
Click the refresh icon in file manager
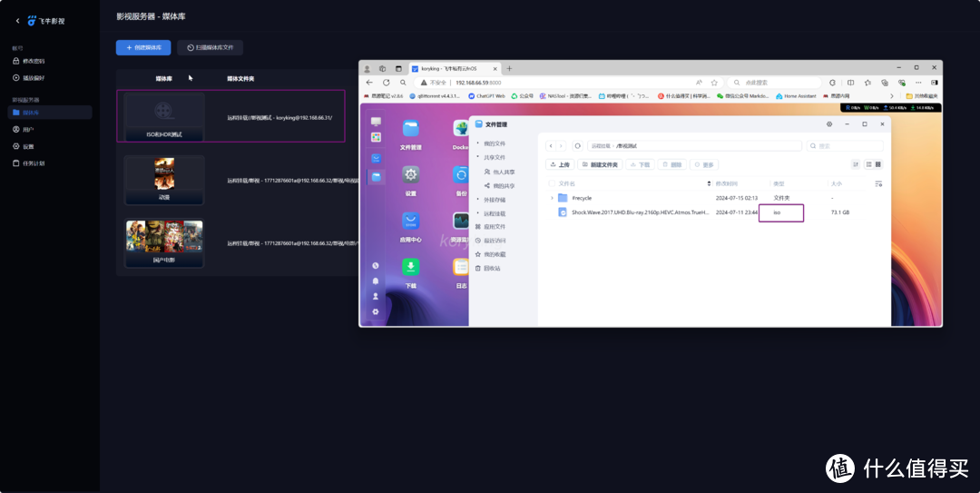click(578, 145)
